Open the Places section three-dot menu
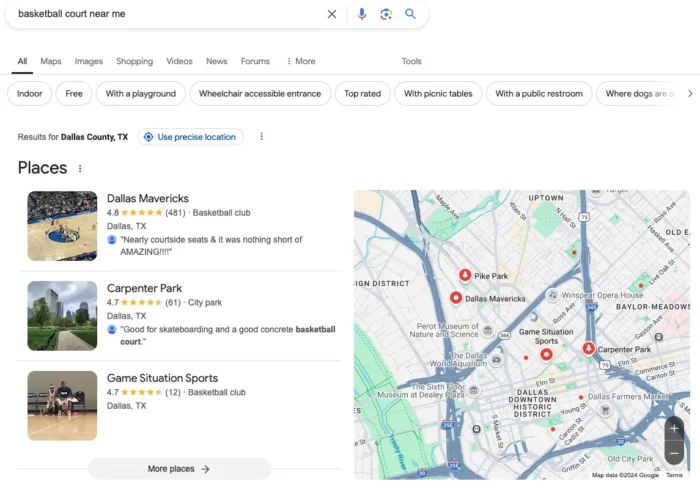The width and height of the screenshot is (700, 490). (x=80, y=169)
